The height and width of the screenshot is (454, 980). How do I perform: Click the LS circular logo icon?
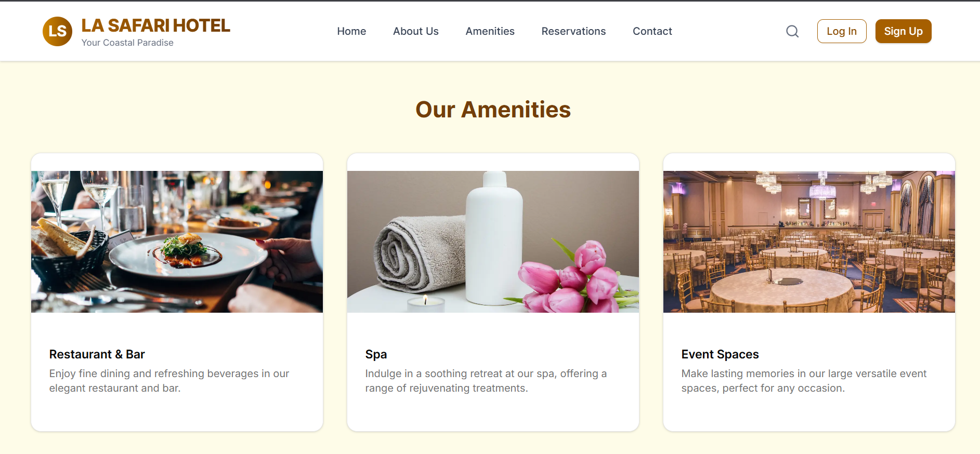click(x=57, y=31)
